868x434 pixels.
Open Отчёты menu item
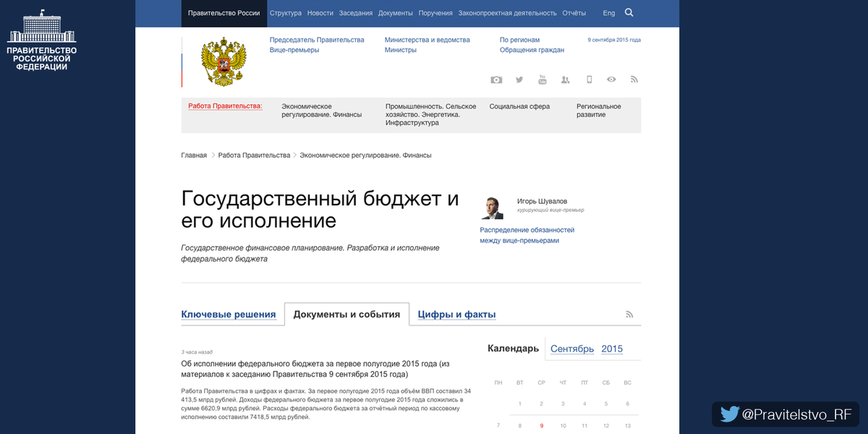pos(574,13)
